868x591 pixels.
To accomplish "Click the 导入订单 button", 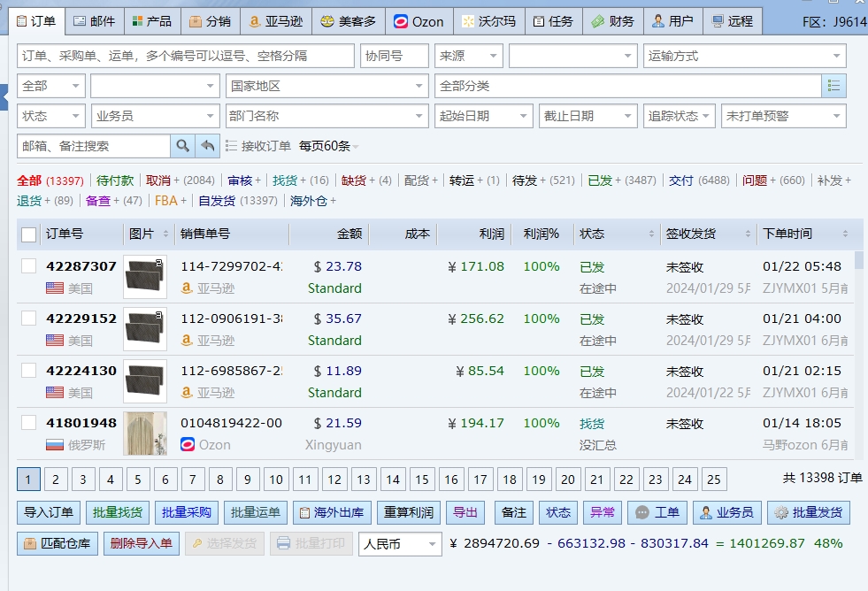I will pyautogui.click(x=48, y=512).
